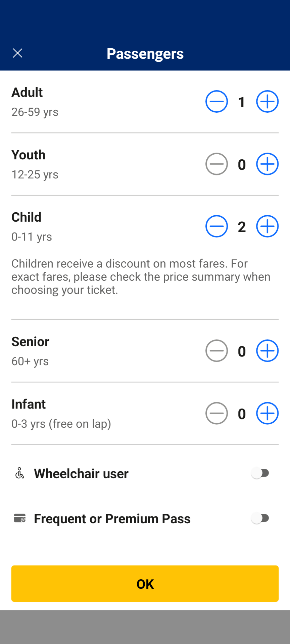
Task: Enable the Wheelchair user toggle
Action: coord(260,473)
